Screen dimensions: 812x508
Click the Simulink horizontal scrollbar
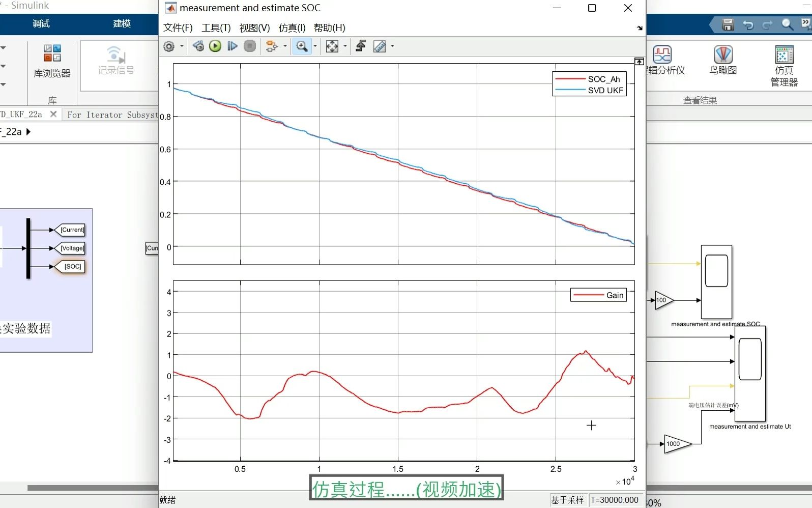point(93,488)
